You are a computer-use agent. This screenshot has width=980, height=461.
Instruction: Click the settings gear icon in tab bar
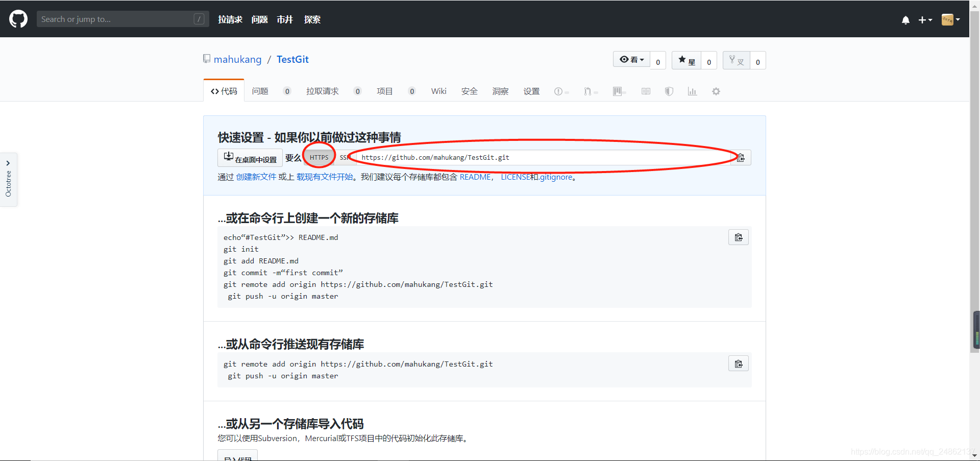point(716,91)
